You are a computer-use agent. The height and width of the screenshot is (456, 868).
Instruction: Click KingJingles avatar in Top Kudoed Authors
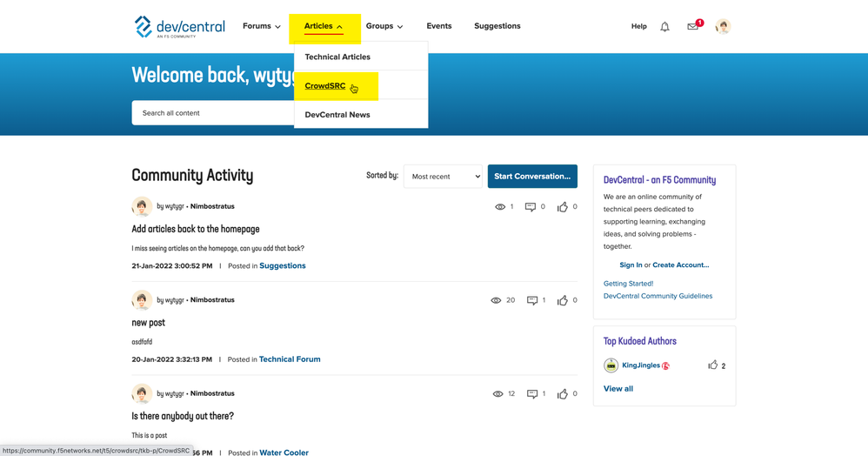611,365
